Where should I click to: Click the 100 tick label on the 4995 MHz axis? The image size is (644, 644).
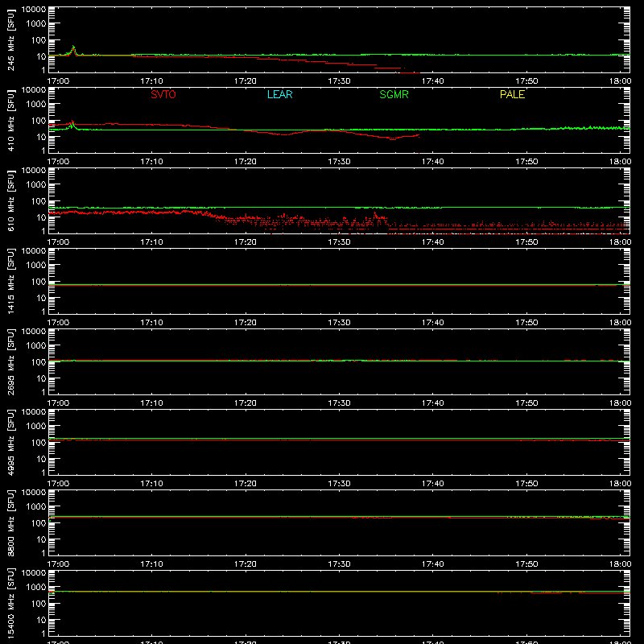point(39,443)
